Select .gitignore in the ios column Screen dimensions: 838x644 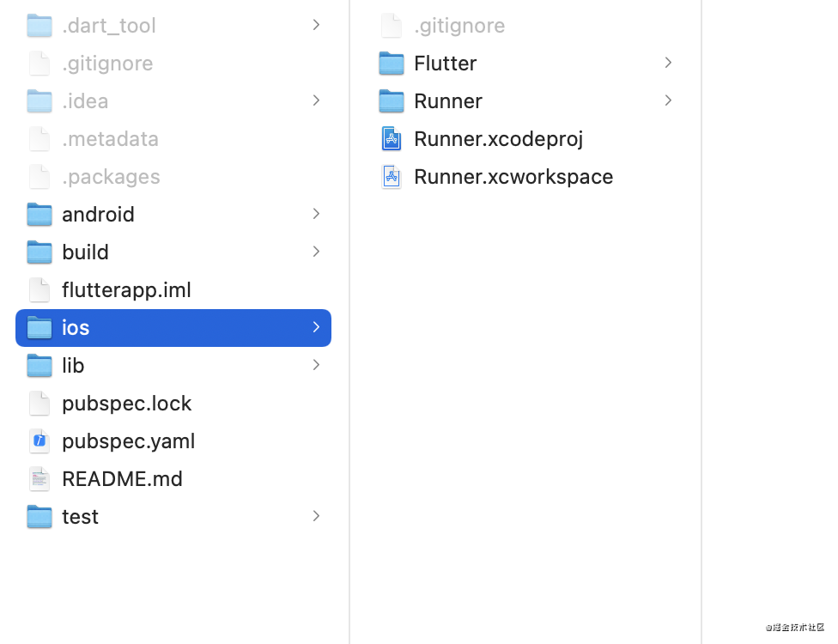459,26
